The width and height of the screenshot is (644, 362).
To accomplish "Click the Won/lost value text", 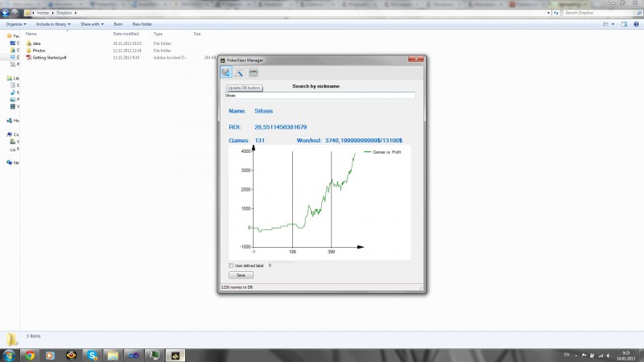I will [x=364, y=140].
